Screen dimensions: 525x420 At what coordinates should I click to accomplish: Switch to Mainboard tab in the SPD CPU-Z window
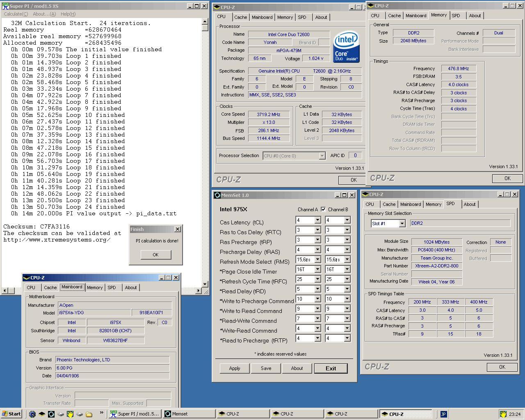pos(411,204)
